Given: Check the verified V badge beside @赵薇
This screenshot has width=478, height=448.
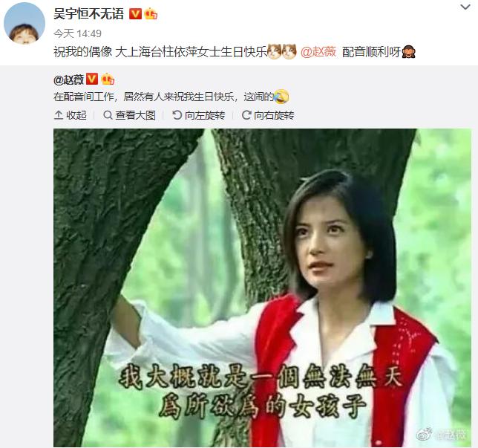Looking at the screenshot, I should pyautogui.click(x=92, y=79).
